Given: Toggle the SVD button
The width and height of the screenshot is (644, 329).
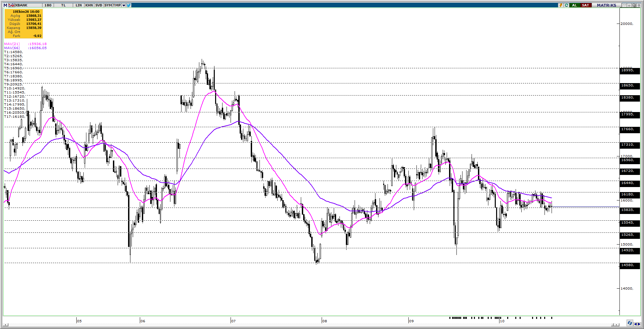Looking at the screenshot, I should click(x=99, y=5).
